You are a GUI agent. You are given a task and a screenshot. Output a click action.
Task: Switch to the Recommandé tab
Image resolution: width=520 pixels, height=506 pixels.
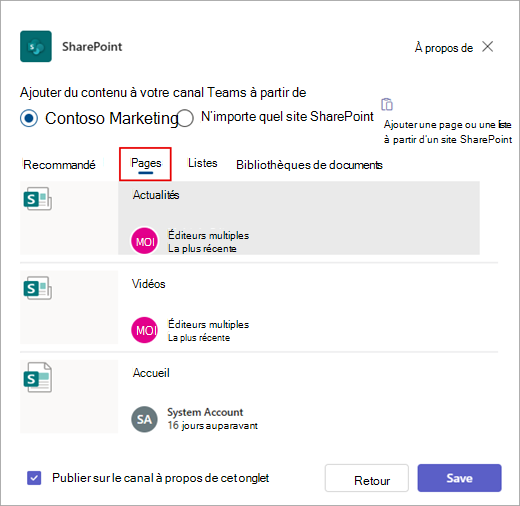click(59, 165)
